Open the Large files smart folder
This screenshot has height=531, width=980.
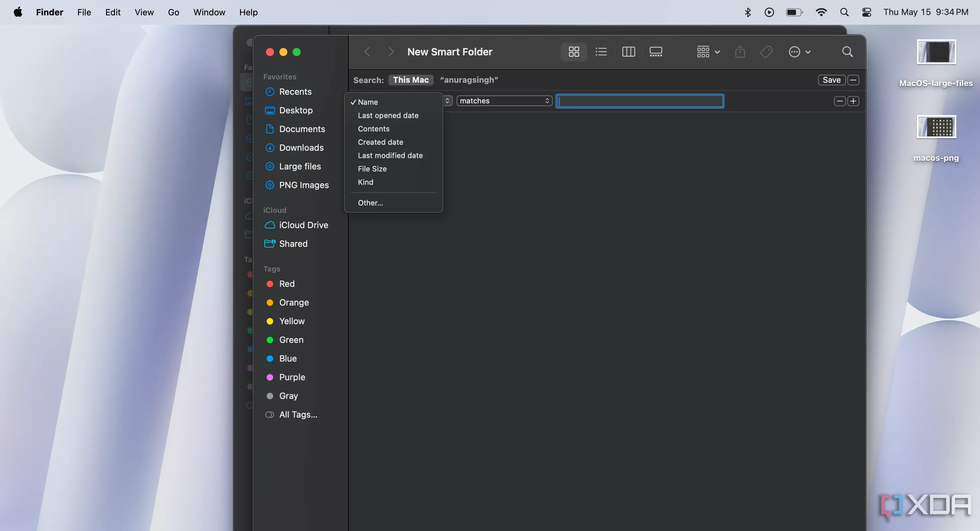tap(300, 166)
